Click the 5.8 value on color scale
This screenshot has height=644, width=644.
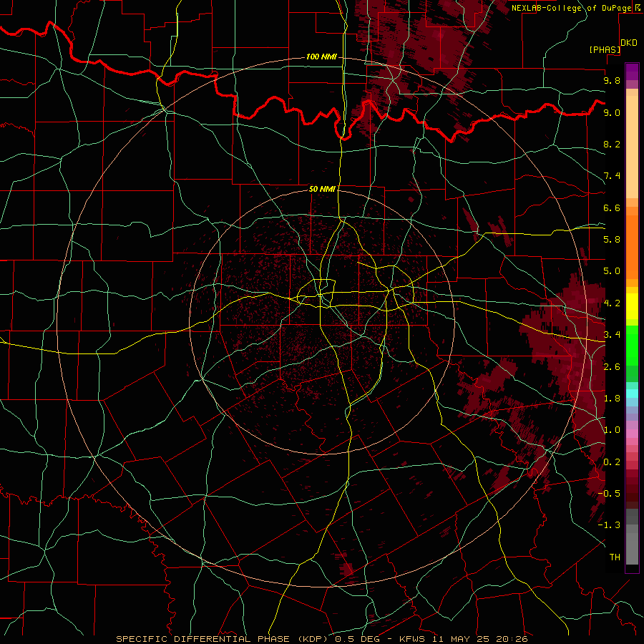tap(612, 240)
